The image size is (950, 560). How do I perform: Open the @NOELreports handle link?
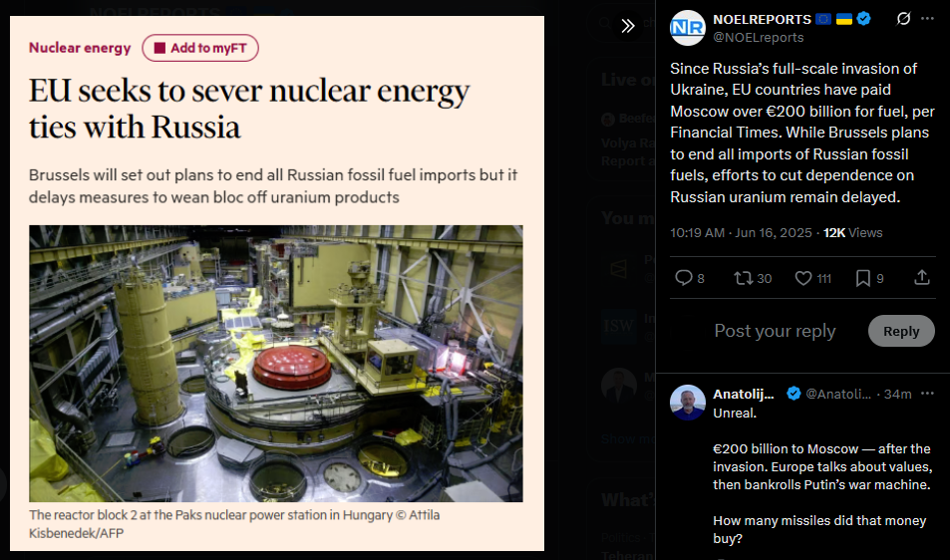[759, 38]
